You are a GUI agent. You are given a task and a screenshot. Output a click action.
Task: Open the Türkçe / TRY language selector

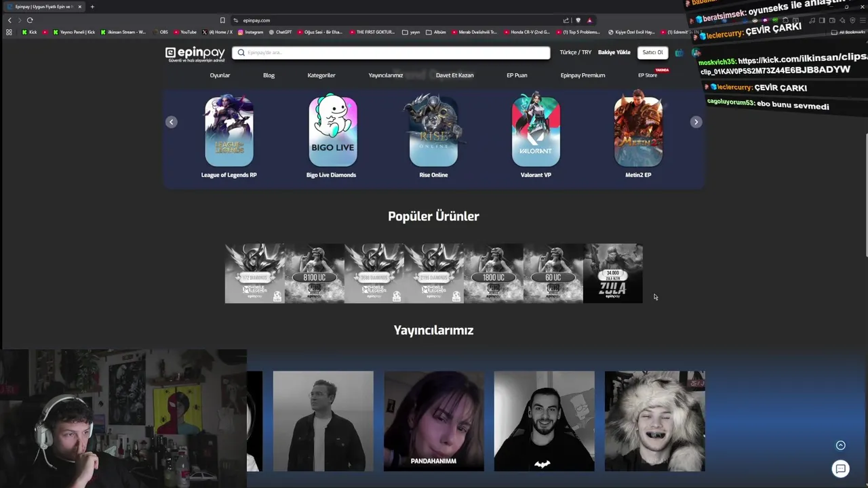575,52
